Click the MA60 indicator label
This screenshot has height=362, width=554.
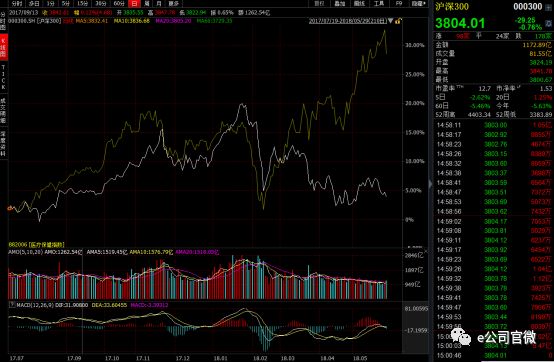tap(214, 21)
